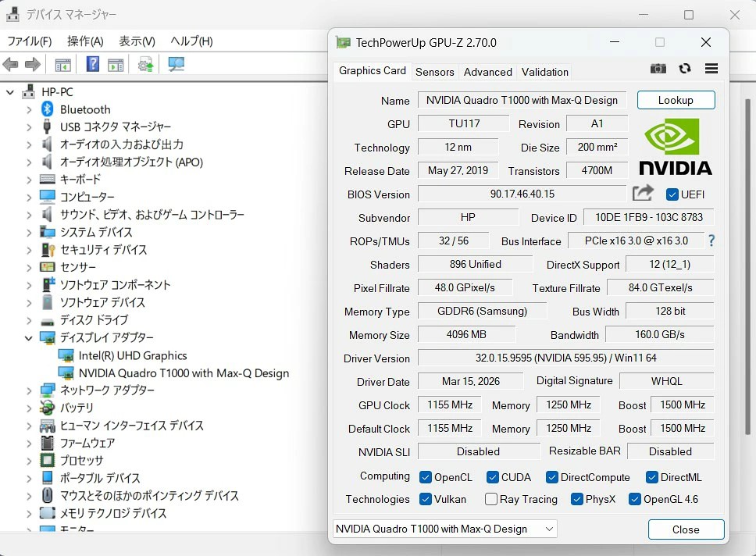Image resolution: width=756 pixels, height=556 pixels.
Task: Toggle the OpenGL 4.6 checkbox
Action: [x=634, y=499]
